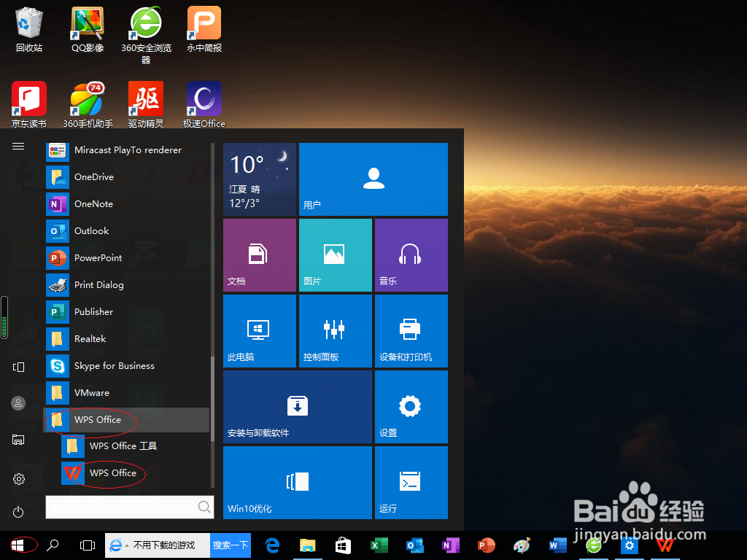Launch Excel from the taskbar
The width and height of the screenshot is (747, 560).
pyautogui.click(x=379, y=545)
